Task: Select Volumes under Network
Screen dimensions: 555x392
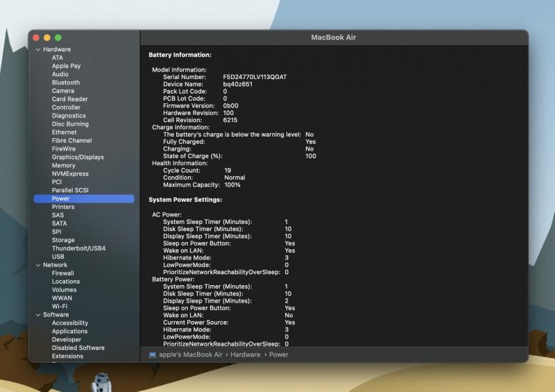Action: pos(64,289)
